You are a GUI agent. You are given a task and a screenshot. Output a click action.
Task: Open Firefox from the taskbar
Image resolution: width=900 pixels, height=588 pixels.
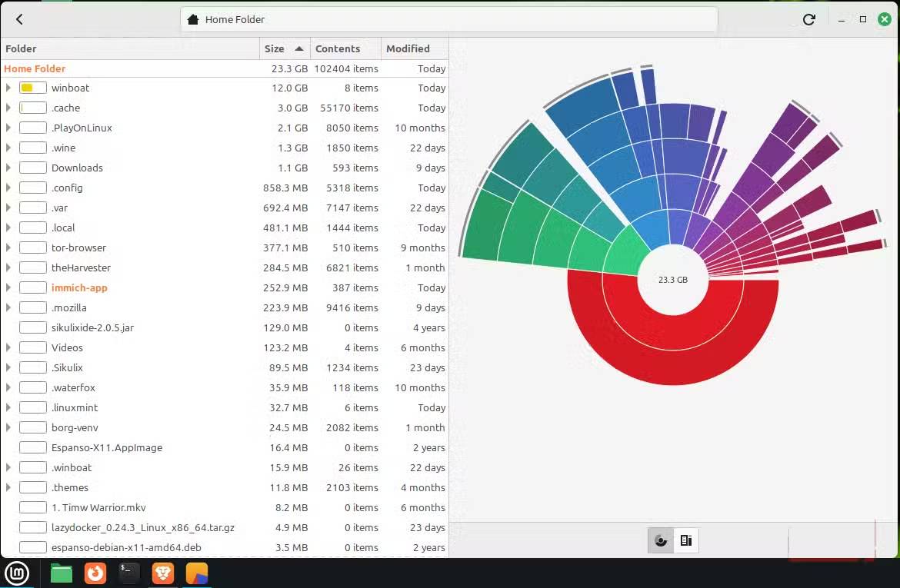(x=95, y=573)
